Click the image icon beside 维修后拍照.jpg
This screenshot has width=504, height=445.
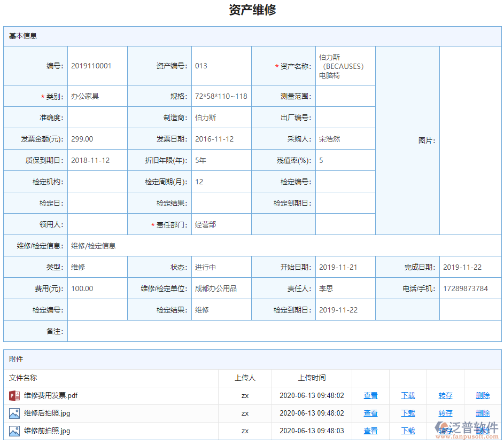point(14,413)
